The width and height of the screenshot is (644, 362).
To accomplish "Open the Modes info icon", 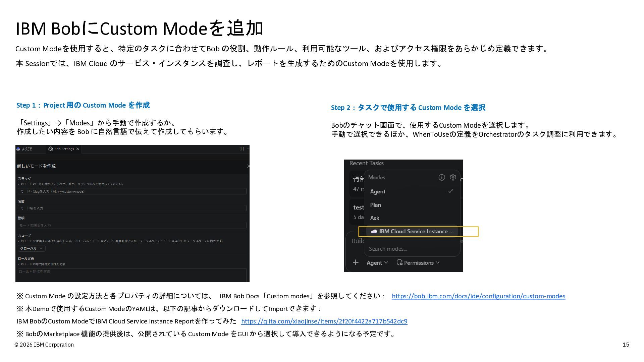I will [x=441, y=177].
